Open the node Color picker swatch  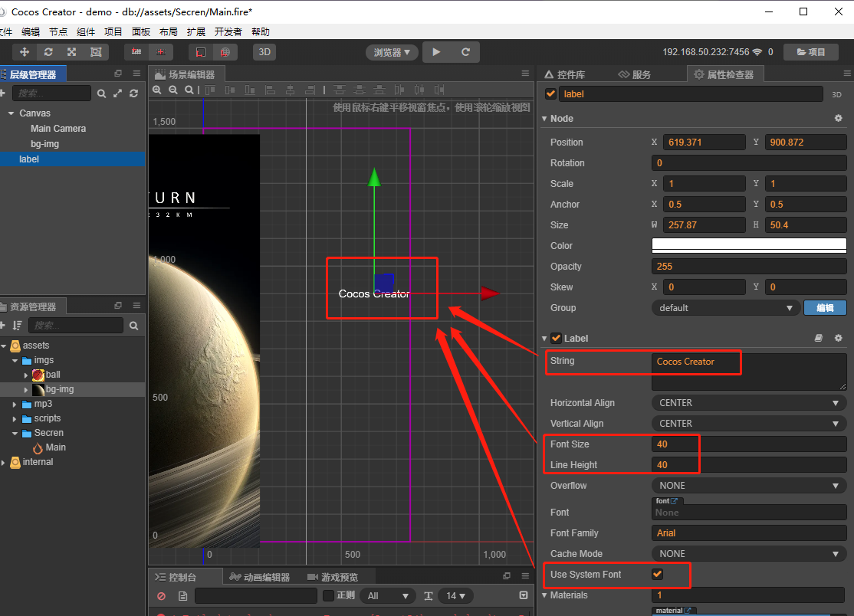pyautogui.click(x=749, y=245)
